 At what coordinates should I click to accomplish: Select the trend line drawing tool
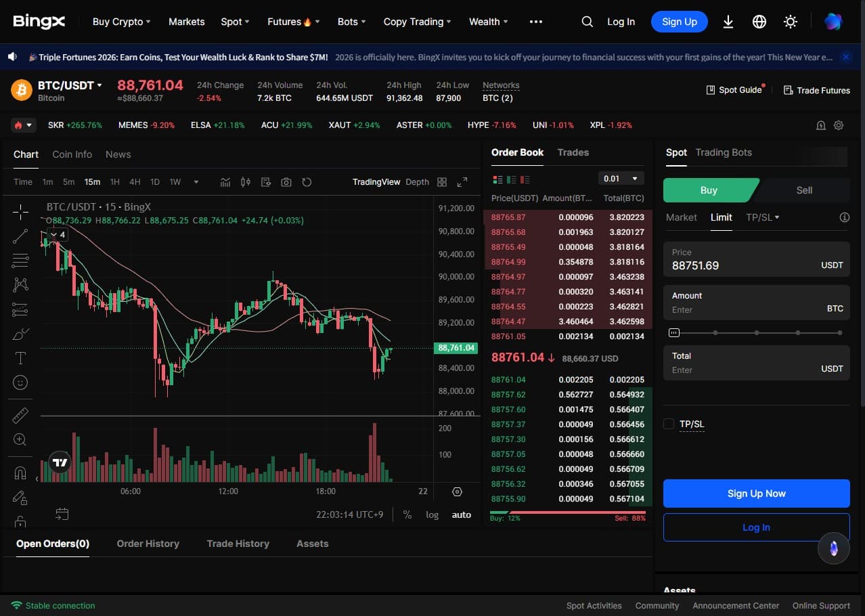20,236
